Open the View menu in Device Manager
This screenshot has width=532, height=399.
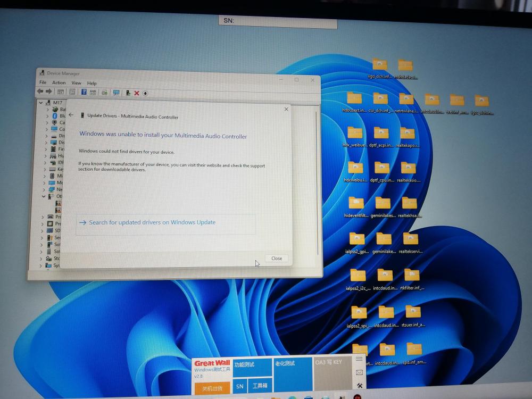(76, 83)
